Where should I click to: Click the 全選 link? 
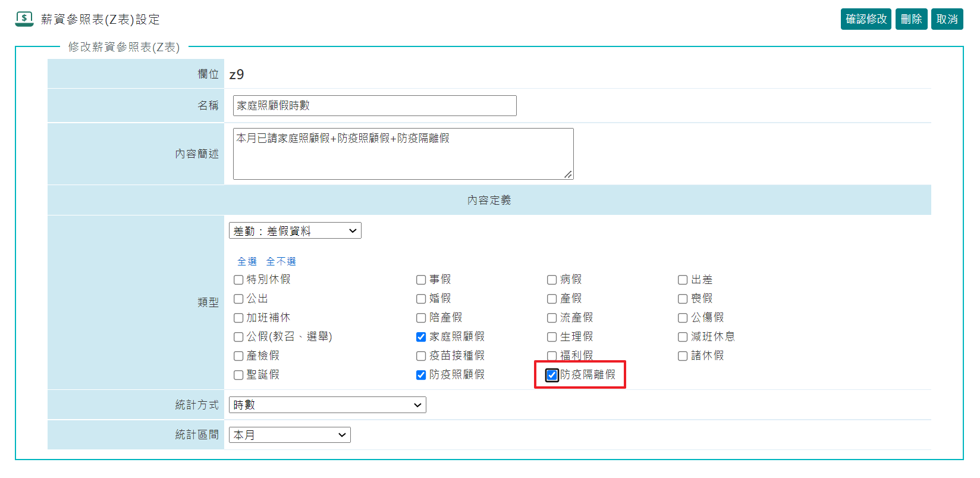(247, 261)
